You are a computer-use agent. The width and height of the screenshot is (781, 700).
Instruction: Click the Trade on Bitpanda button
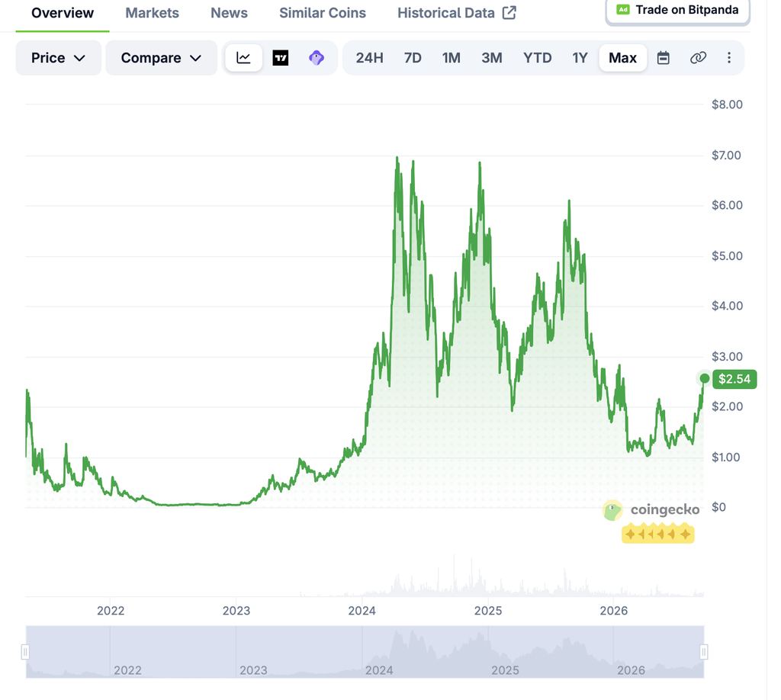678,11
